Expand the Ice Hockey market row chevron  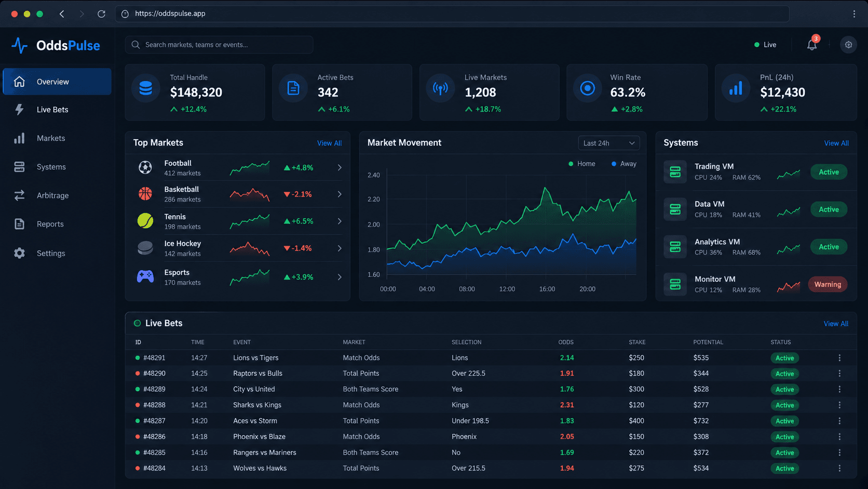[x=340, y=248]
